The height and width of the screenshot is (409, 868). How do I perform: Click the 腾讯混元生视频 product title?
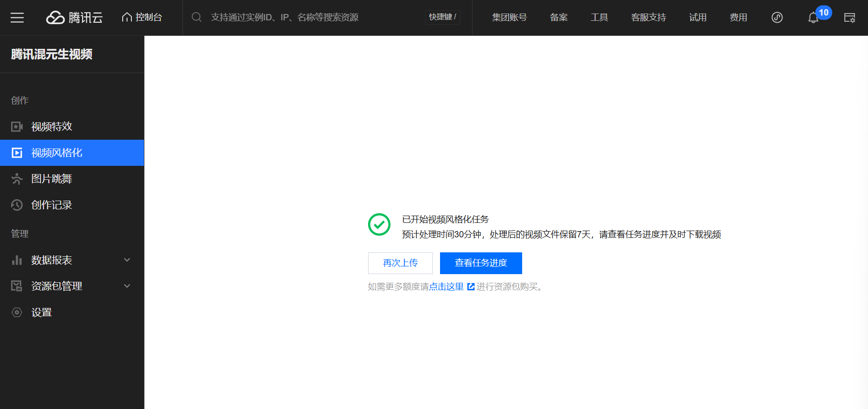(x=52, y=54)
